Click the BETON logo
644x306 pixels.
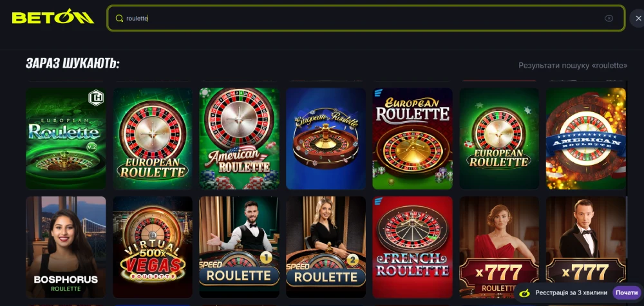53,17
